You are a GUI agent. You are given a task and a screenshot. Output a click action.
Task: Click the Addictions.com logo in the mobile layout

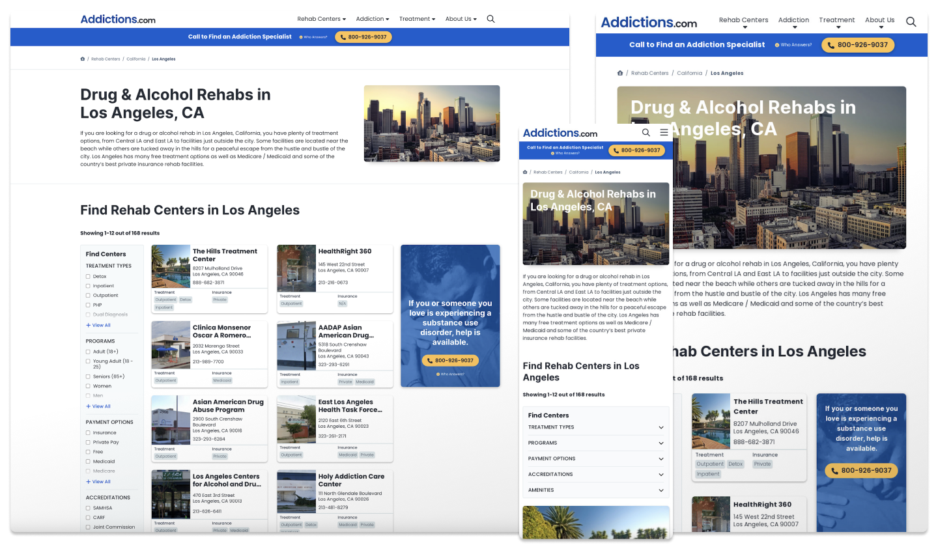coord(560,133)
